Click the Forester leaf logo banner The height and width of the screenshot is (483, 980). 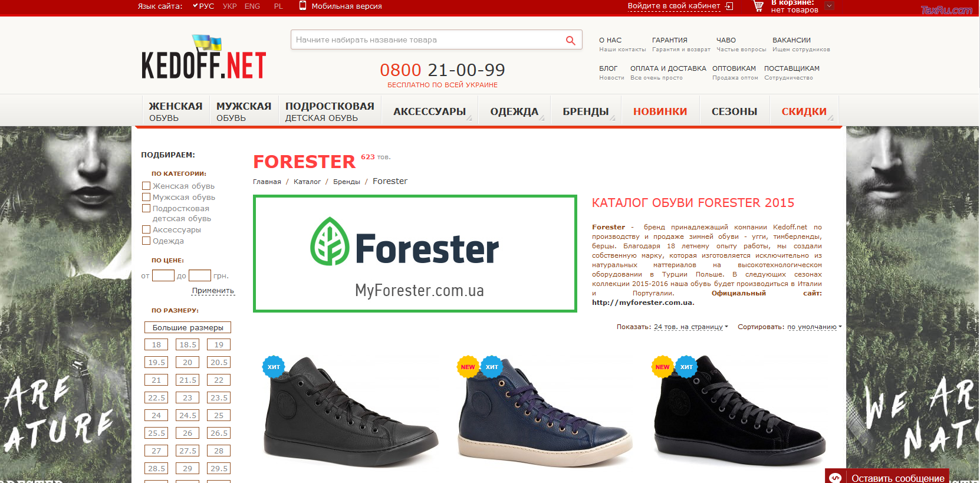415,254
